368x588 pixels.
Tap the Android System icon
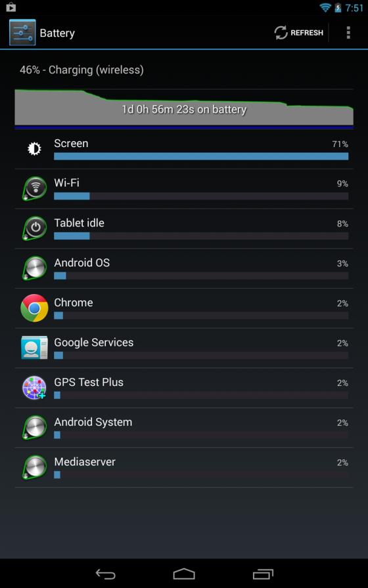point(34,427)
